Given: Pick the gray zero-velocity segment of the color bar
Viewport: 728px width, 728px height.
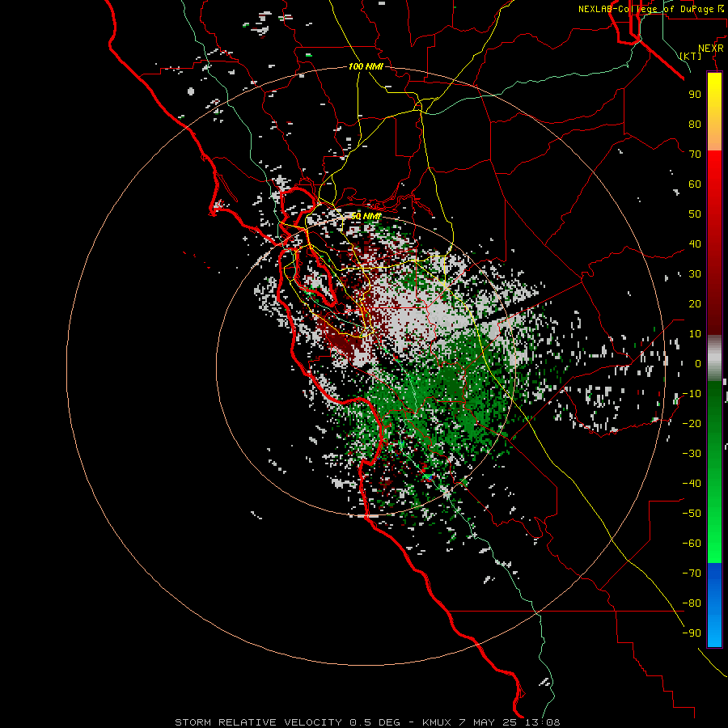Looking at the screenshot, I should [714, 358].
